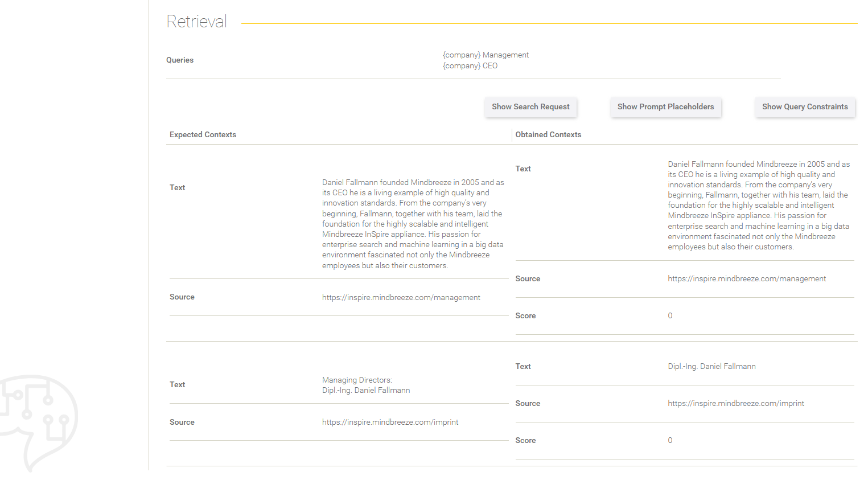Click the obtained management source URL
The height and width of the screenshot is (480, 868).
point(747,279)
